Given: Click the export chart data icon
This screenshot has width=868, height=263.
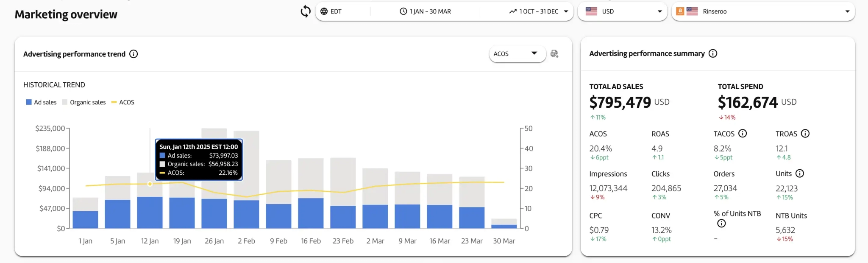Looking at the screenshot, I should click(554, 54).
